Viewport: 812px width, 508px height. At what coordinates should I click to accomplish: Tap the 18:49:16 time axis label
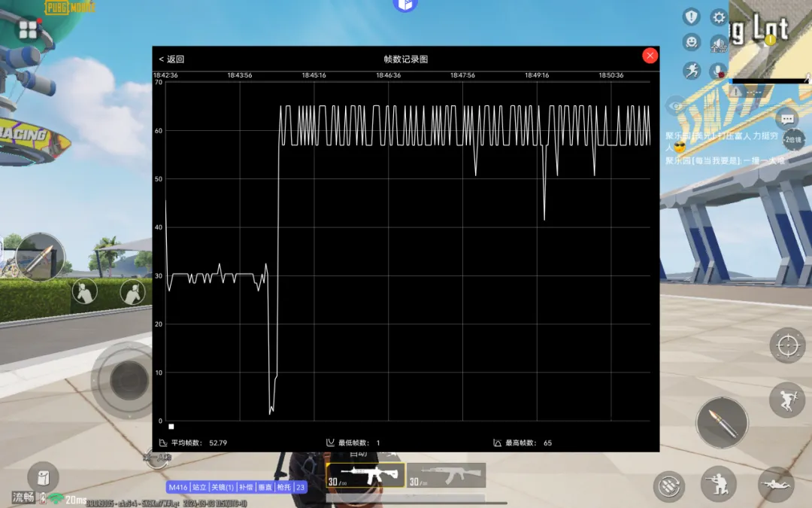(x=537, y=75)
